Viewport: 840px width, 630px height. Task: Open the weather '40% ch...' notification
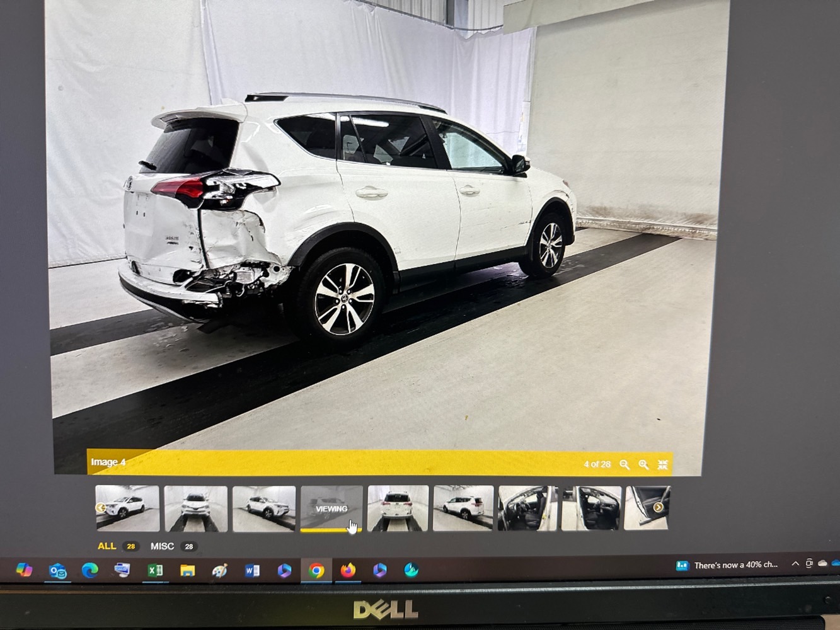click(x=727, y=565)
